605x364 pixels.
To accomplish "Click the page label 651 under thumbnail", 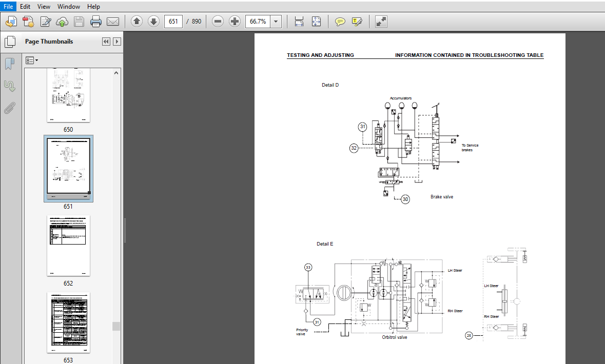I will 68,206.
